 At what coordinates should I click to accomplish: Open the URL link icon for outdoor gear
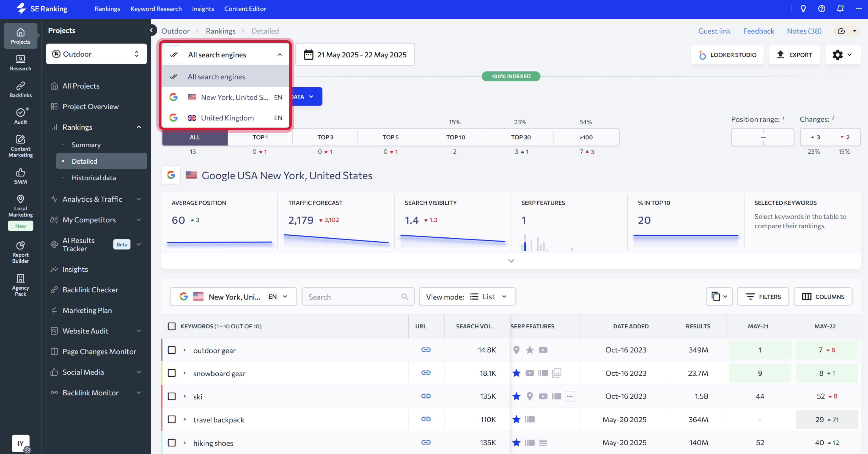(426, 350)
